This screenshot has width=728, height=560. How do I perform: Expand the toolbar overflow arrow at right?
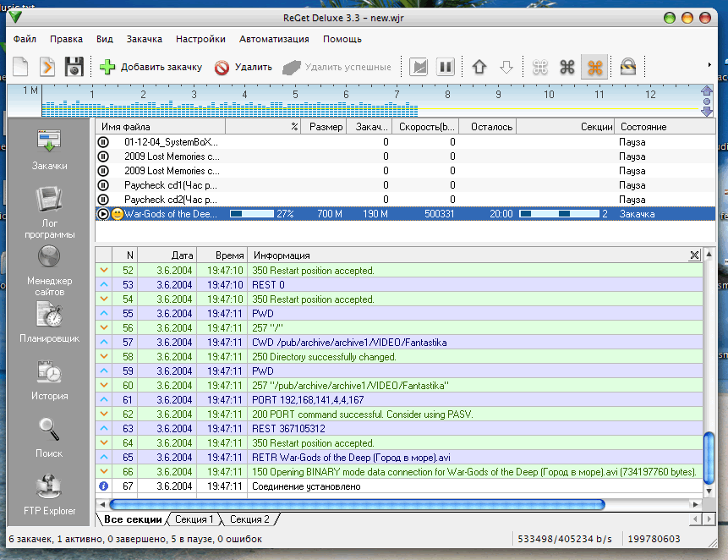pyautogui.click(x=709, y=64)
